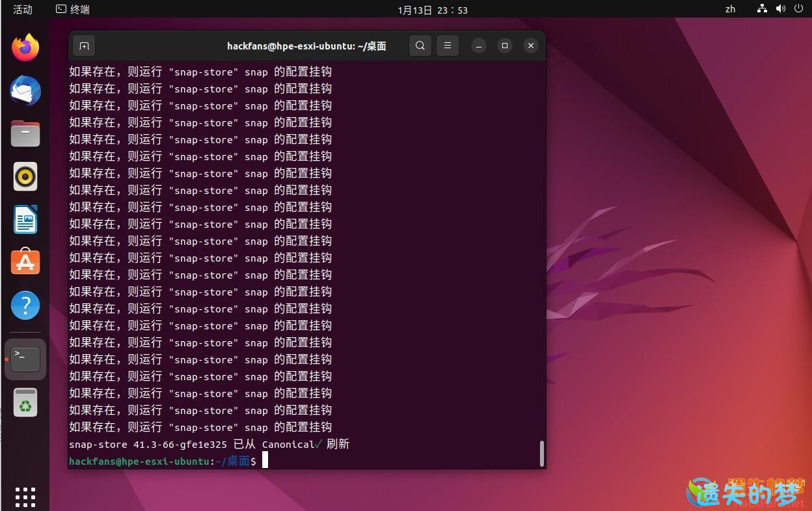Launch Thunderbird mail from the dock
The width and height of the screenshot is (812, 511).
click(25, 90)
